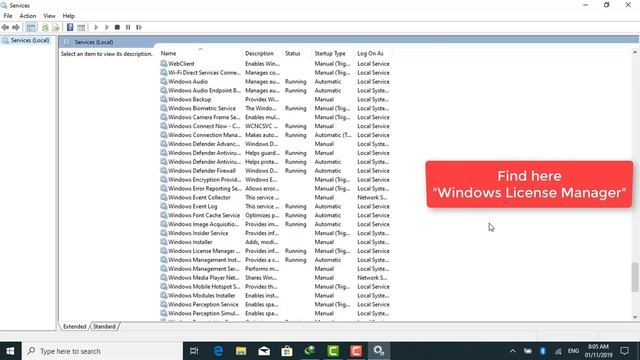640x360 pixels.
Task: Open File Explorer from the taskbar
Action: pos(241,351)
